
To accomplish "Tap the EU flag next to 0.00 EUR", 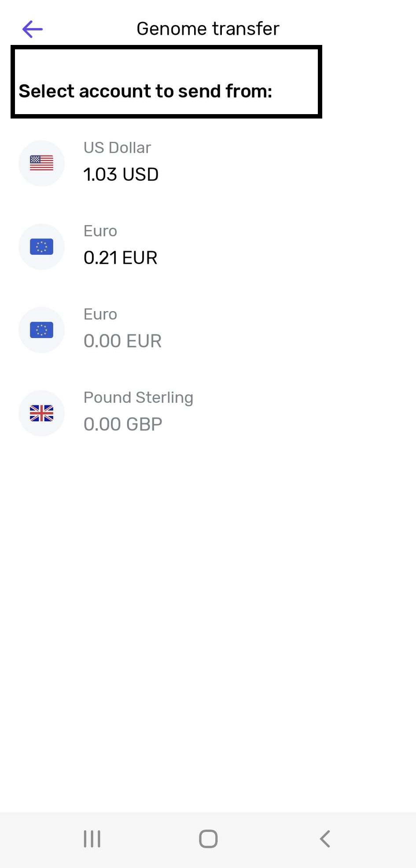I will pos(41,330).
